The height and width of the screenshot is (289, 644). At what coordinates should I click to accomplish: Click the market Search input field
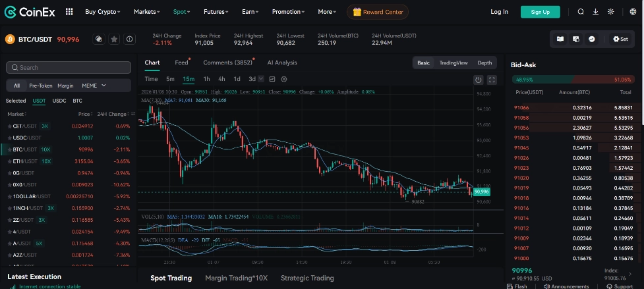(x=69, y=68)
